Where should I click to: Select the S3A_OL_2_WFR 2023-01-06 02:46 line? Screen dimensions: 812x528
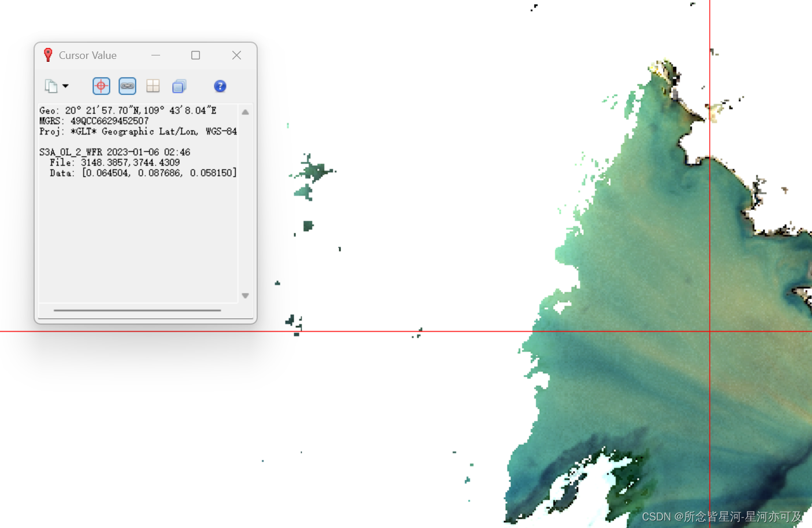[114, 152]
